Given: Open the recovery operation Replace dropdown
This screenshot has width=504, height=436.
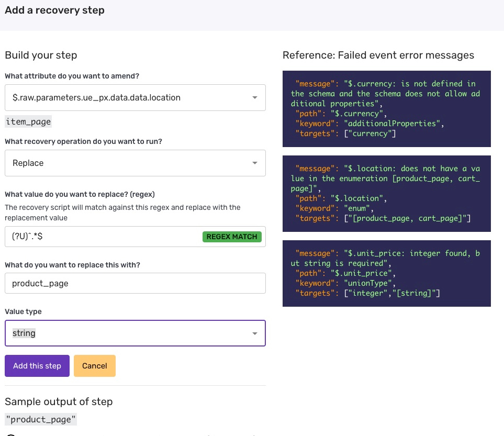Looking at the screenshot, I should (135, 163).
